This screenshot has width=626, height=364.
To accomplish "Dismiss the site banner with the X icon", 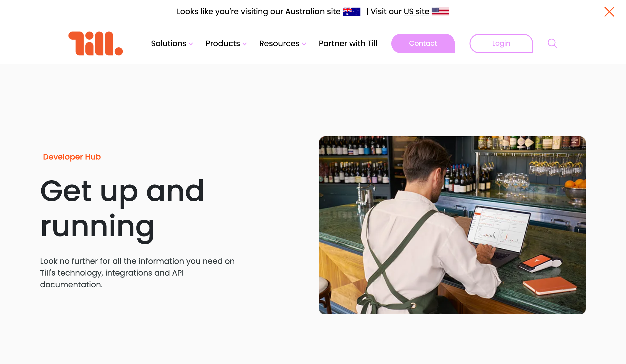I will coord(609,12).
